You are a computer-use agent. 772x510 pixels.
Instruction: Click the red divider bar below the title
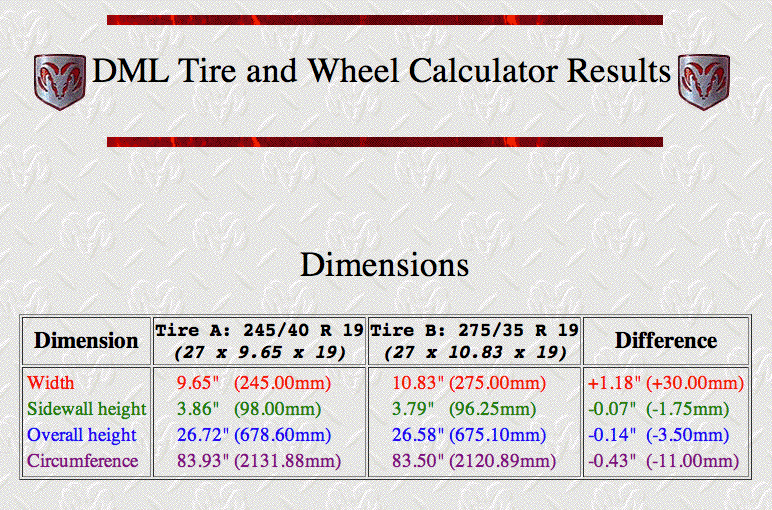384,142
